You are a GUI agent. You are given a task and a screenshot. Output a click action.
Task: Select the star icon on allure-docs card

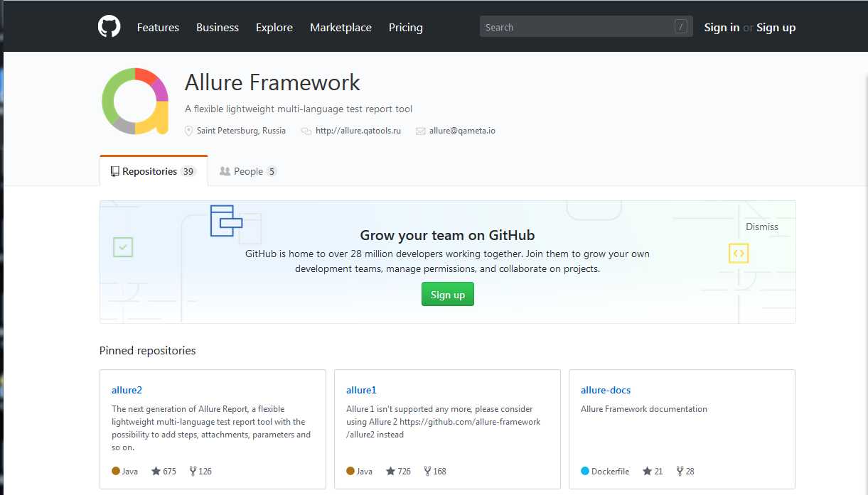pyautogui.click(x=647, y=471)
